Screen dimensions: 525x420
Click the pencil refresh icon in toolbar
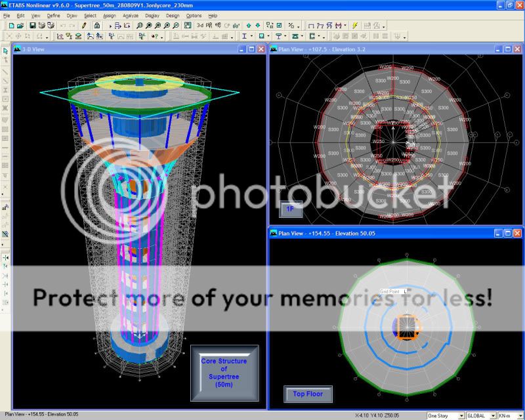pos(84,26)
